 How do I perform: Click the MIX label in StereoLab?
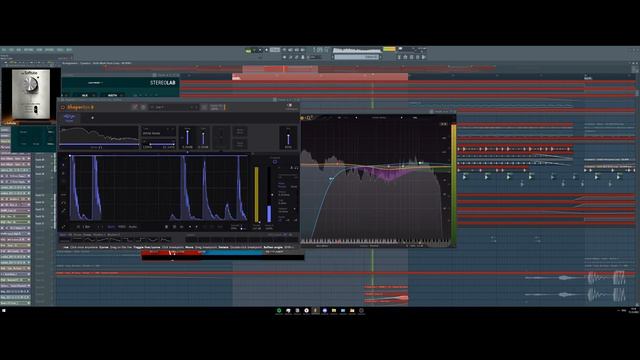85,95
